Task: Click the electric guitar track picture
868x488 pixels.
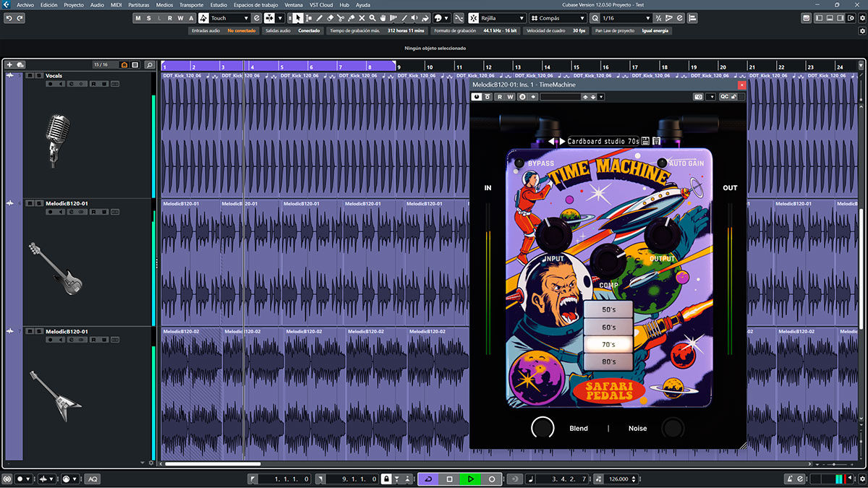Action: (56, 395)
